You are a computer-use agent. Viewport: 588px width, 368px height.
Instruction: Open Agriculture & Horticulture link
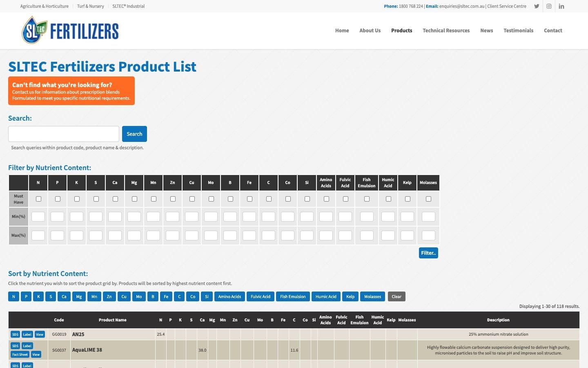[45, 6]
